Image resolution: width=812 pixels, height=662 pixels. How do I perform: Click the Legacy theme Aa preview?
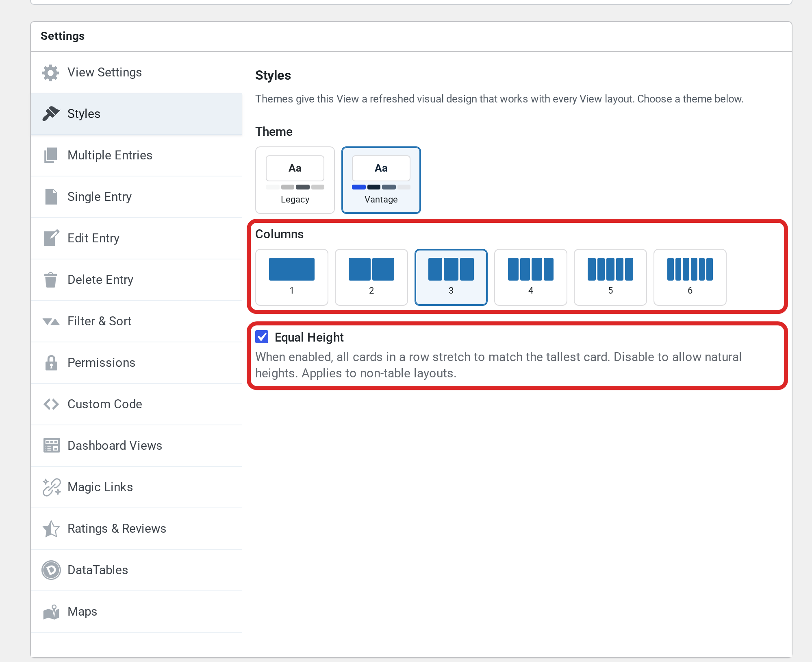(x=295, y=168)
